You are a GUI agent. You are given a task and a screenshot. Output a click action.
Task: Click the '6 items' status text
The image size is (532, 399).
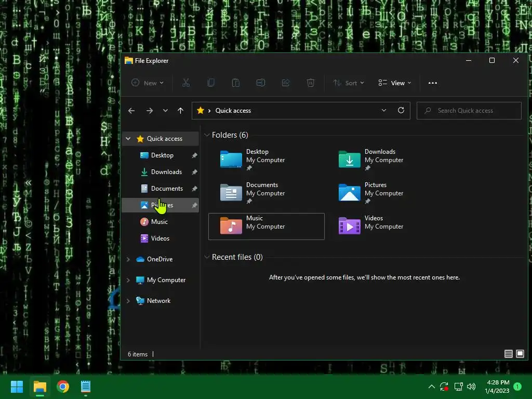point(137,354)
